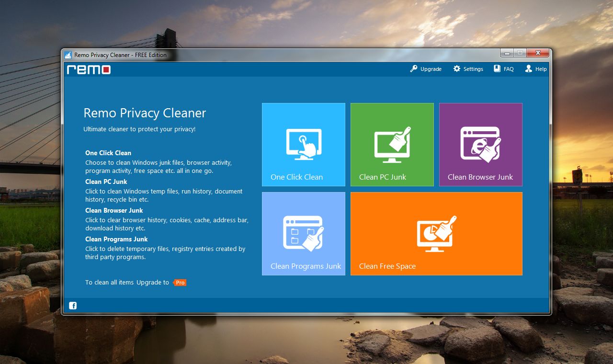The image size is (613, 364).
Task: Click 'Ultimate cleaner to protect your privacy!' text
Action: [x=139, y=129]
